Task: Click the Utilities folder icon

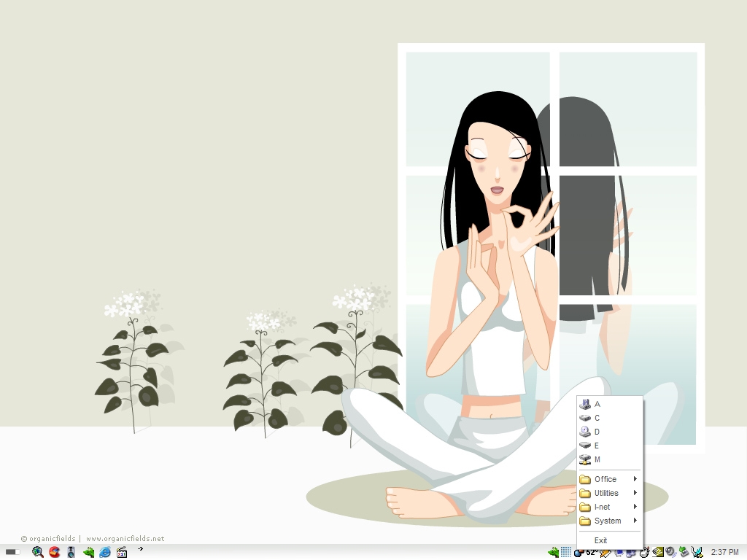Action: click(x=585, y=494)
